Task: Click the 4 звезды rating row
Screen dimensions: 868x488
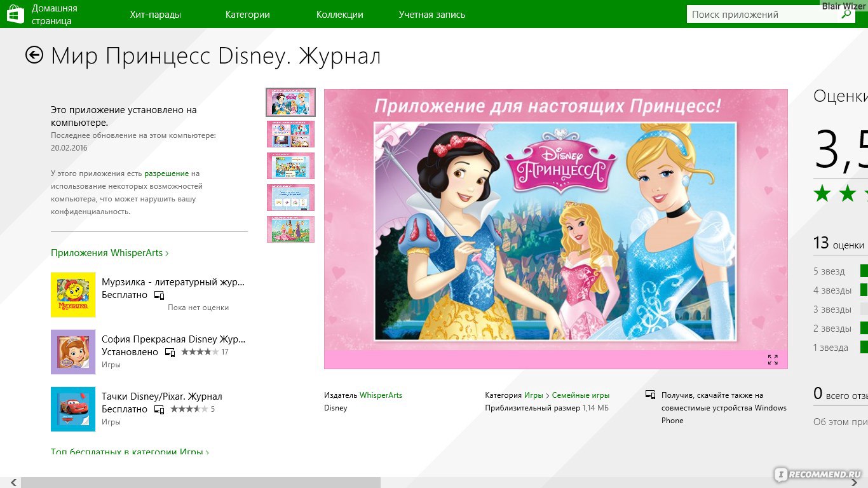Action: coord(840,290)
